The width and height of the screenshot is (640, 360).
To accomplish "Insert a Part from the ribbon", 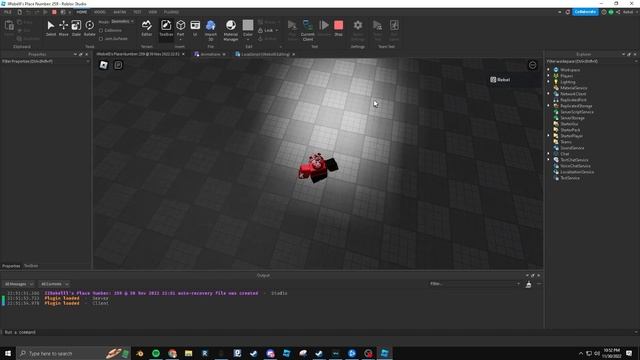I will coord(180,28).
